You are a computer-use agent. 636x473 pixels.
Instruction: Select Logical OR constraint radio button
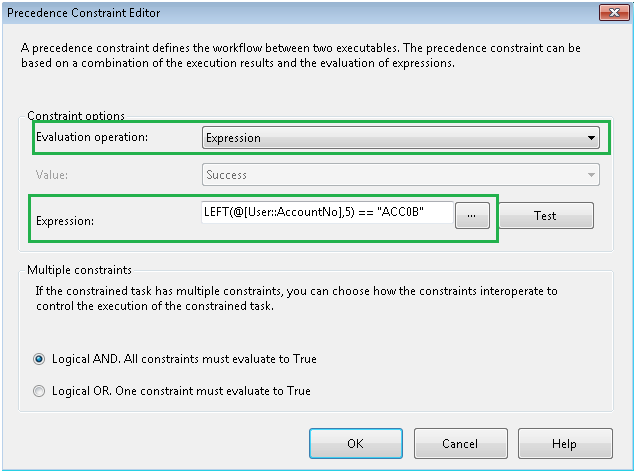(x=39, y=391)
